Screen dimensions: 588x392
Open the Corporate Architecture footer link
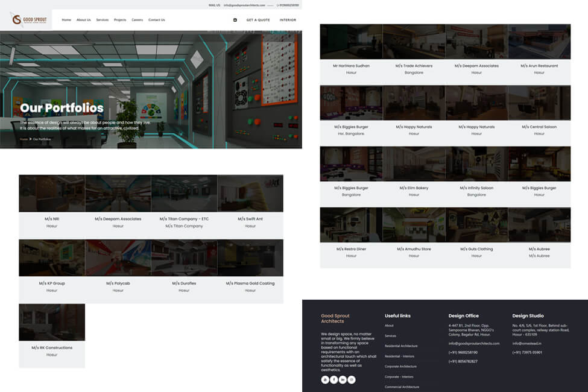[400, 366]
